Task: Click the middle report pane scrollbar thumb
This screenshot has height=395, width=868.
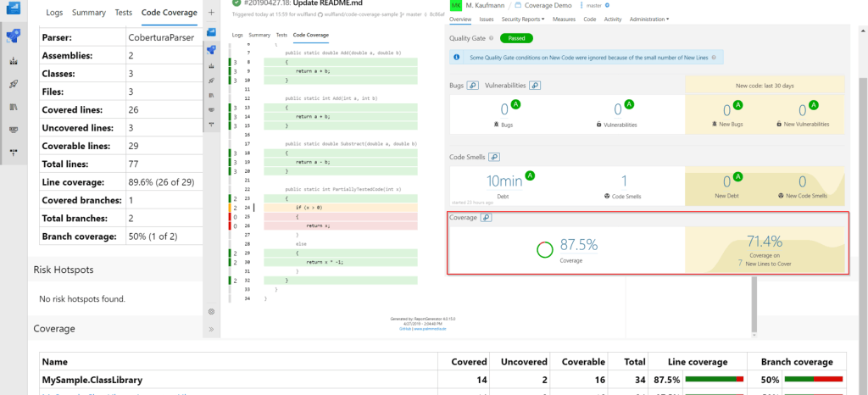Action: tap(753, 303)
